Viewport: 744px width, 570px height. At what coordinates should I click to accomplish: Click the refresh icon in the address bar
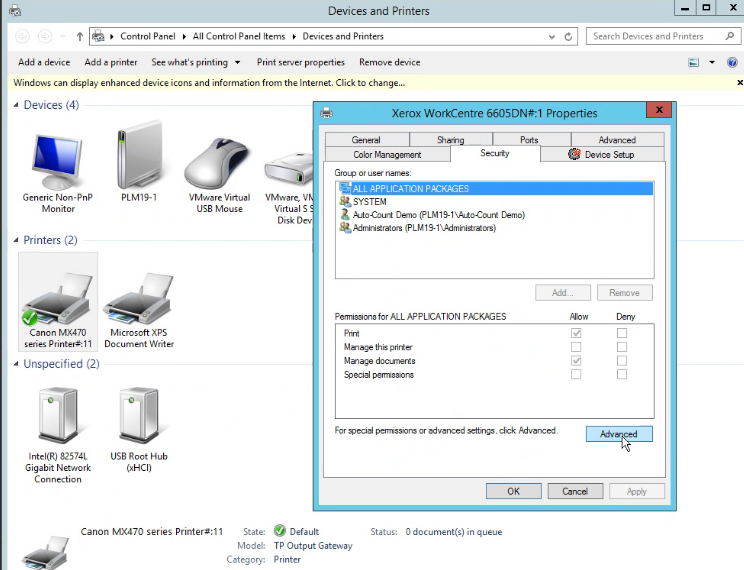[x=569, y=36]
